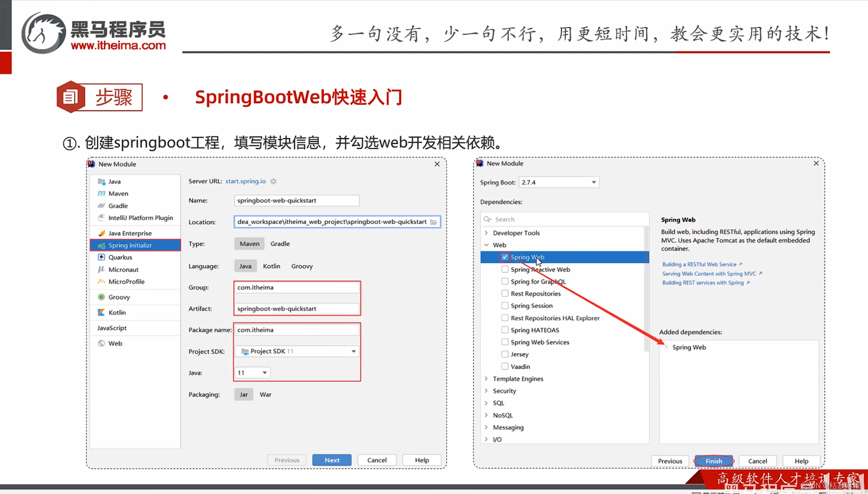Expand the Security dependency section
This screenshot has height=494, width=868.
(486, 390)
